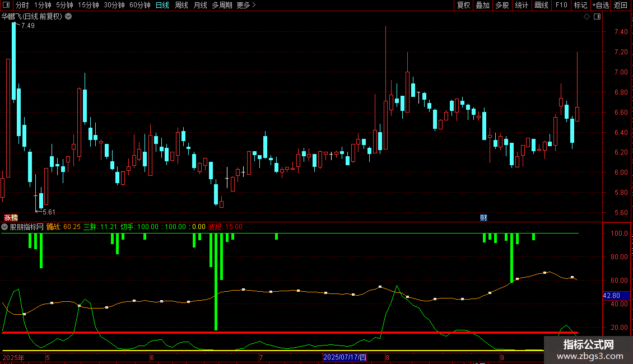This screenshot has height=364, width=633.
Task: Open the F10 company info
Action: pyautogui.click(x=561, y=5)
